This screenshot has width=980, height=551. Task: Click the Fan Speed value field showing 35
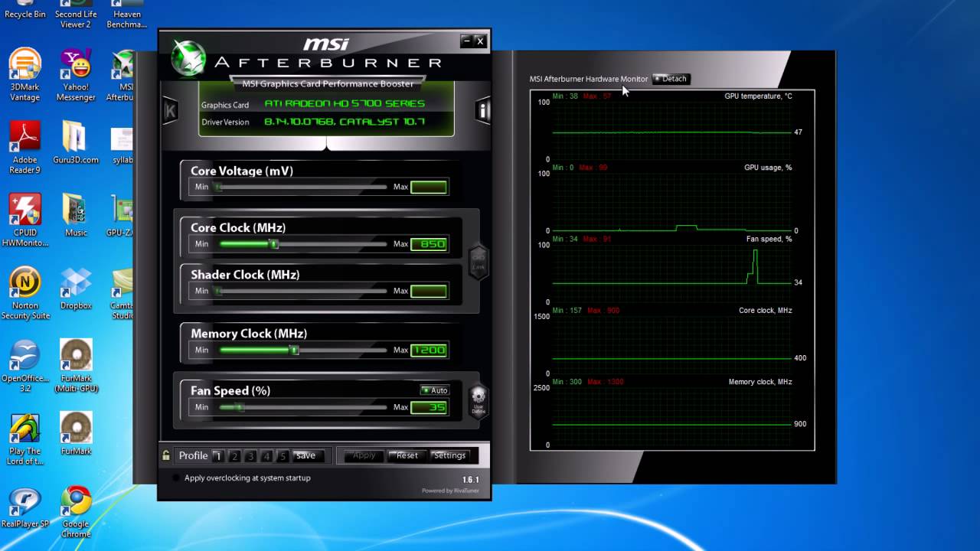coord(429,407)
